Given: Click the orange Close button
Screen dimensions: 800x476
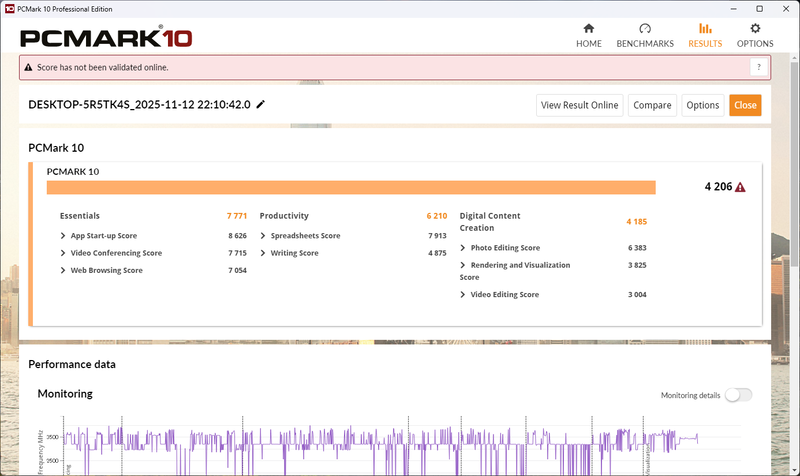Looking at the screenshot, I should click(745, 105).
